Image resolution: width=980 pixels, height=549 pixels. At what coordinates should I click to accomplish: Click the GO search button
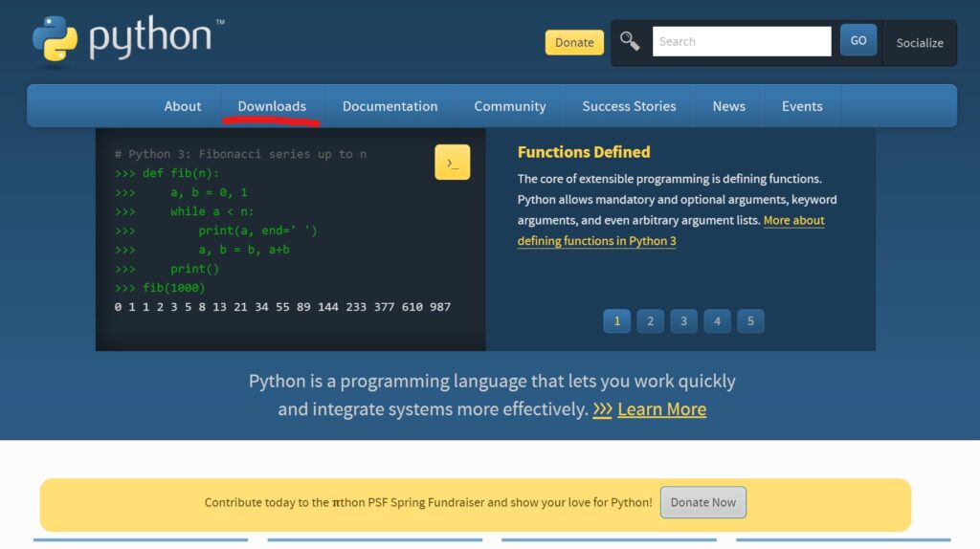click(x=858, y=40)
